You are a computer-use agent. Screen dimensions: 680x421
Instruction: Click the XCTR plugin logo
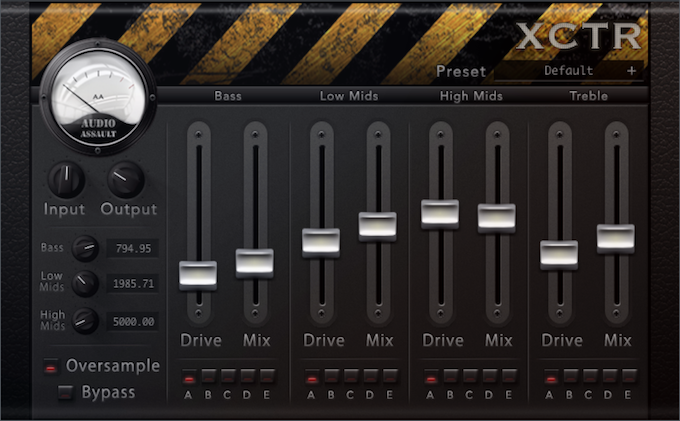pos(579,36)
